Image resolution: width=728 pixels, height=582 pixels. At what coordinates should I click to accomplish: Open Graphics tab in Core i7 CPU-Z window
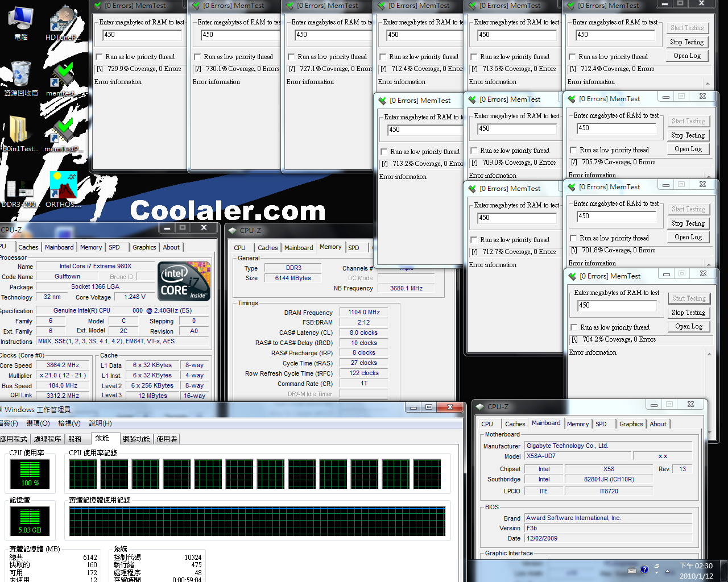pyautogui.click(x=144, y=247)
